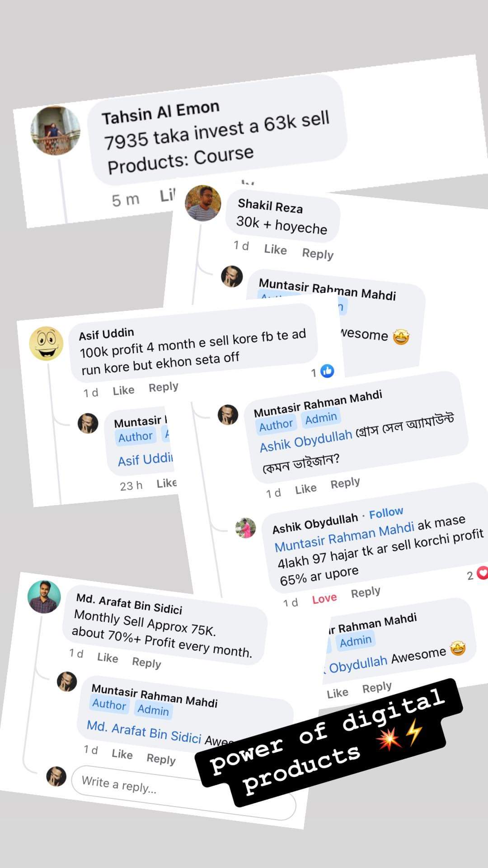Open the Ashik Obydullah mention link in Bengali reply
This screenshot has width=488, height=868.
306,441
